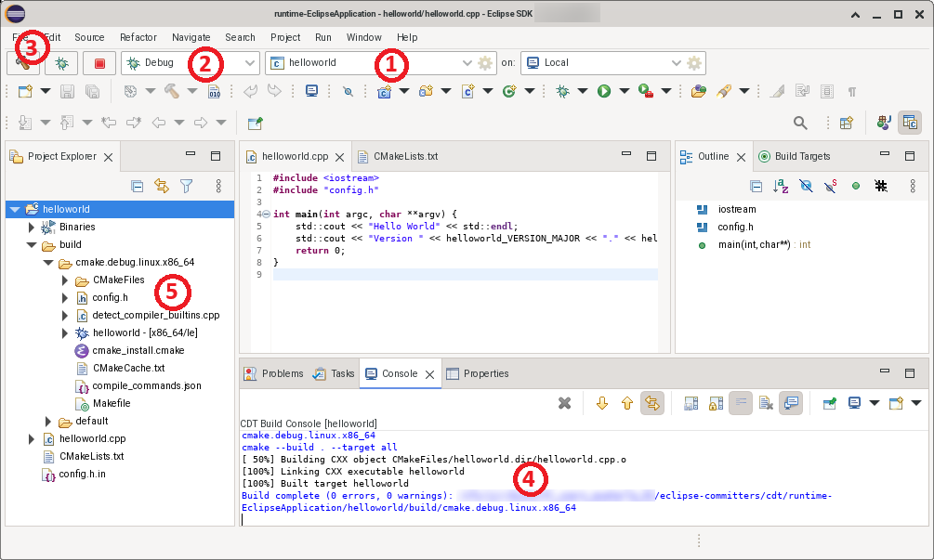Select CMakeCache.txt file

pyautogui.click(x=128, y=369)
